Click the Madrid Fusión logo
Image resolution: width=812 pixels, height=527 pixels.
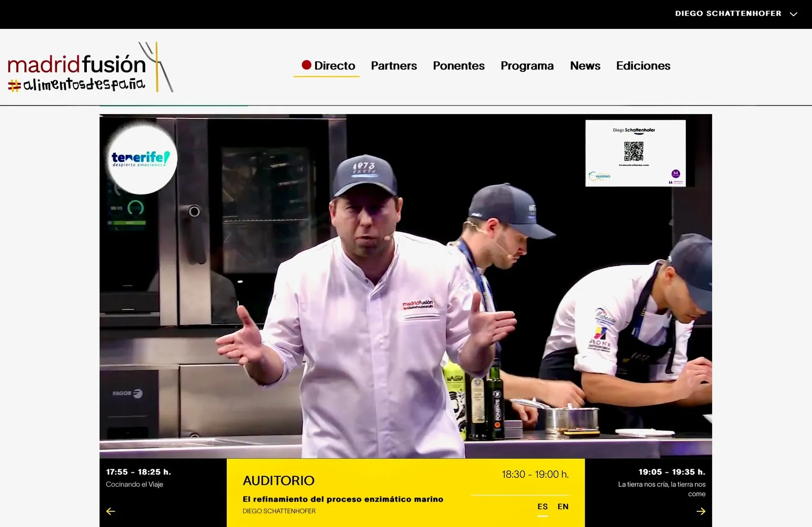click(90, 67)
